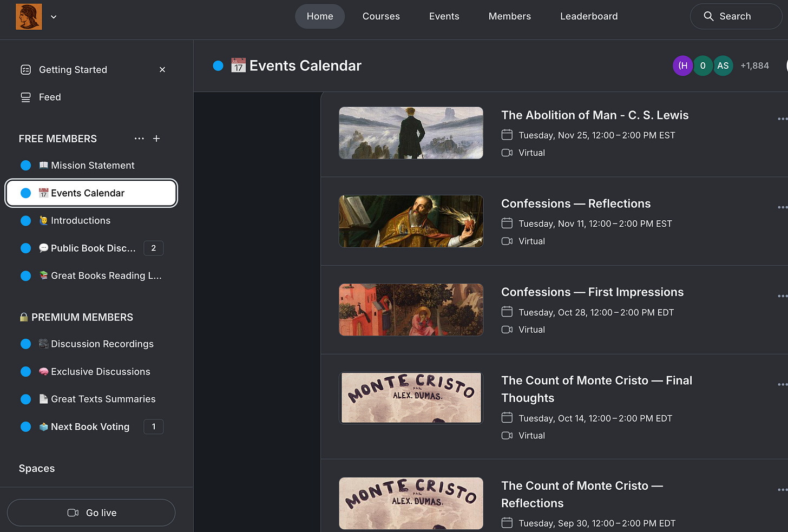Open Count of Monte Cristo — Reflections event
This screenshot has width=788, height=532.
pyautogui.click(x=582, y=494)
